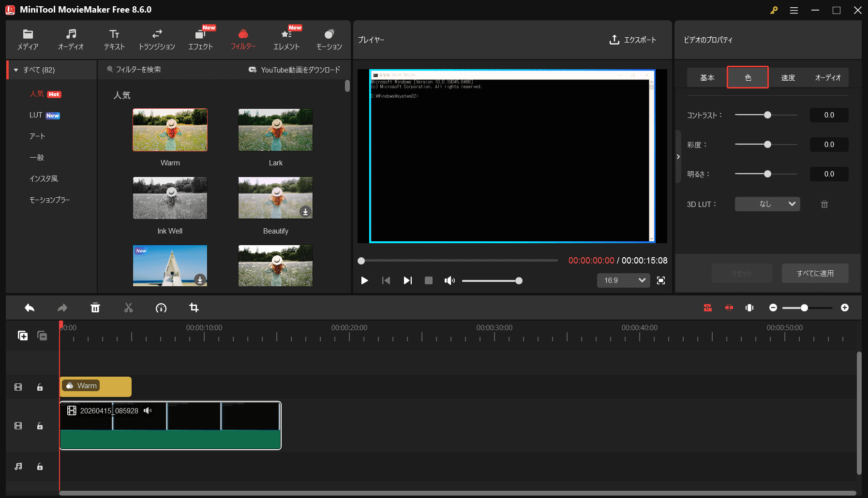Select the LUT category in filter sidebar
The image size is (868, 498).
tap(36, 115)
